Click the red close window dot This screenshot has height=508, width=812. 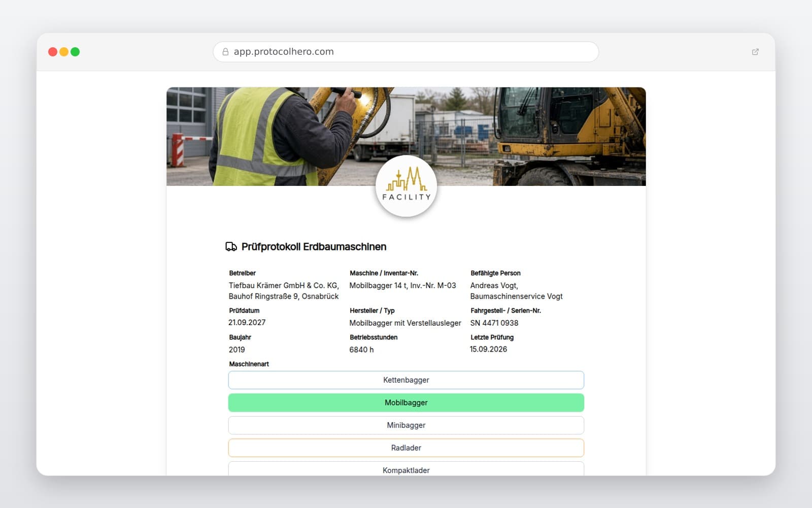click(53, 52)
